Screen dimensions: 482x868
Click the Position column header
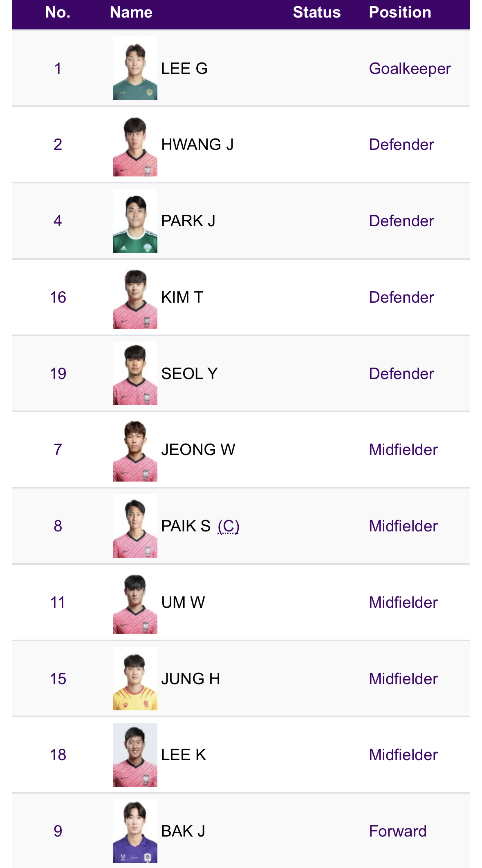coord(400,13)
